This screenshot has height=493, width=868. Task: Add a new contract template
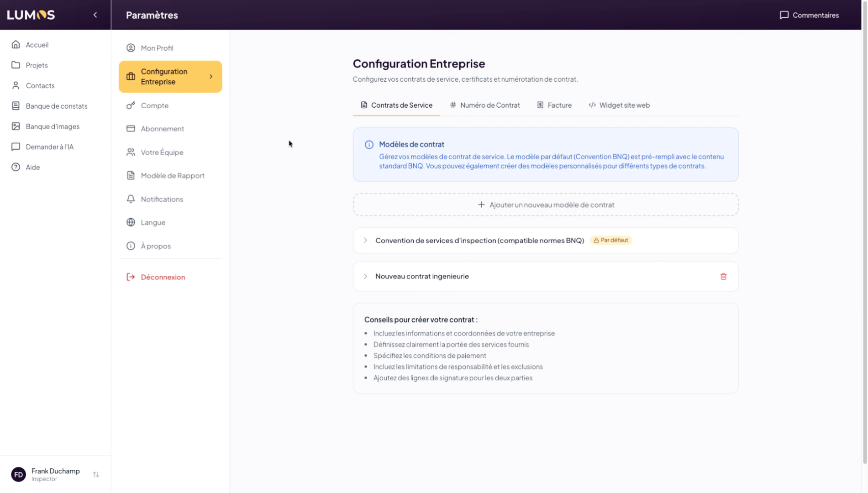(x=546, y=205)
